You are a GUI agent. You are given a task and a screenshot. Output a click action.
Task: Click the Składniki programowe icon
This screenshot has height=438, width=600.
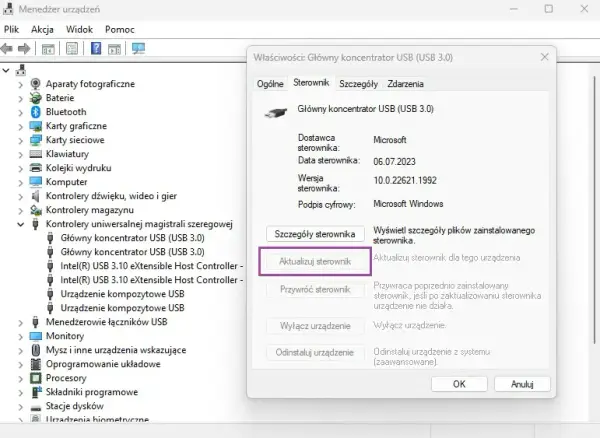pyautogui.click(x=36, y=392)
